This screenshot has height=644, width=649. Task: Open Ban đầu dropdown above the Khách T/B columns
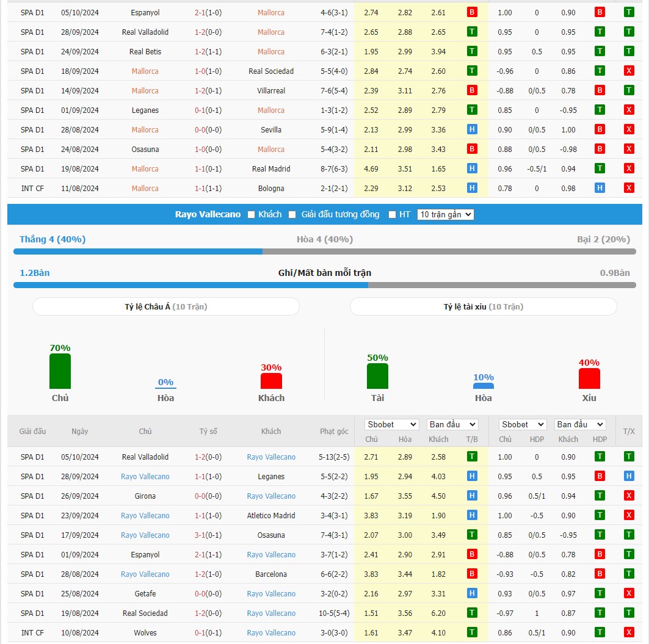(x=452, y=424)
